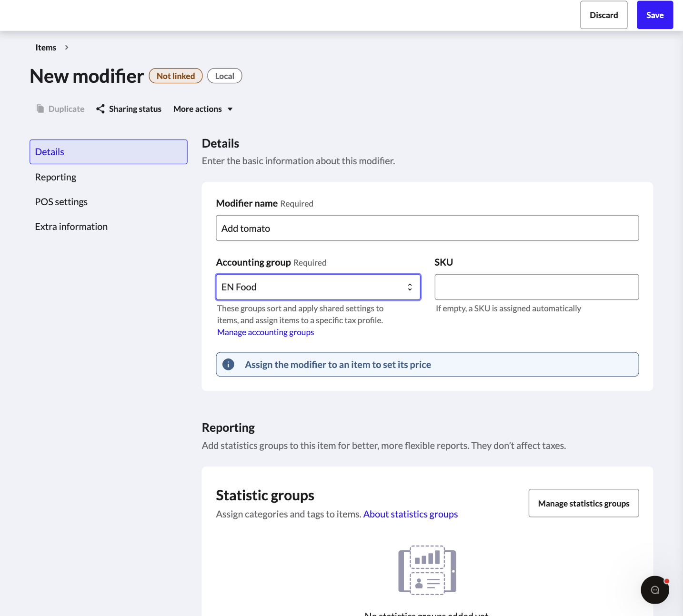Click the assign modifier price notice
Viewport: 683px width, 616px height.
pyautogui.click(x=427, y=365)
